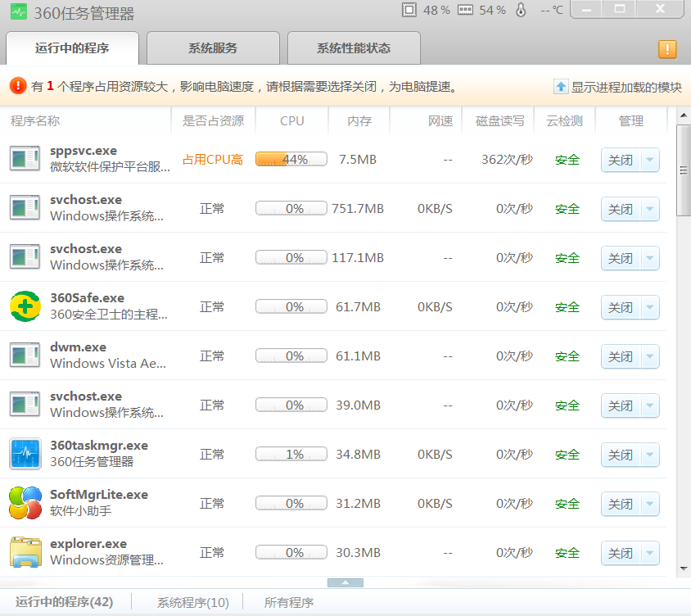Click the CPU usage chip icon
Image resolution: width=691 pixels, height=616 pixels.
(409, 10)
